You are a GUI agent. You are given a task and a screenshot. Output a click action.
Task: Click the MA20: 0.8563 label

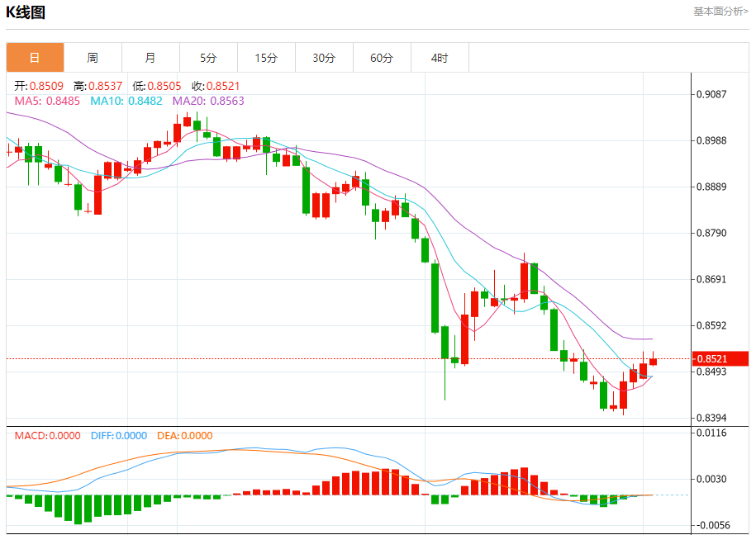point(208,101)
